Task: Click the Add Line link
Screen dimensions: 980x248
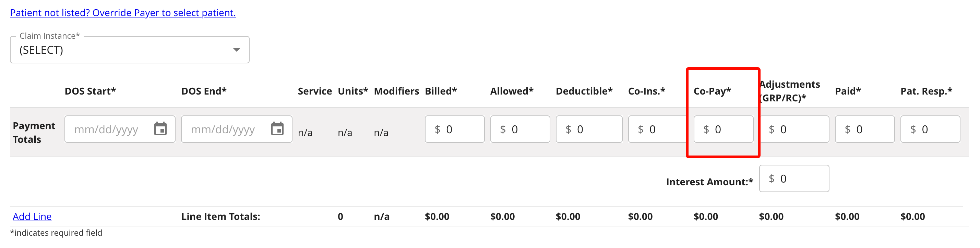Action: point(32,216)
